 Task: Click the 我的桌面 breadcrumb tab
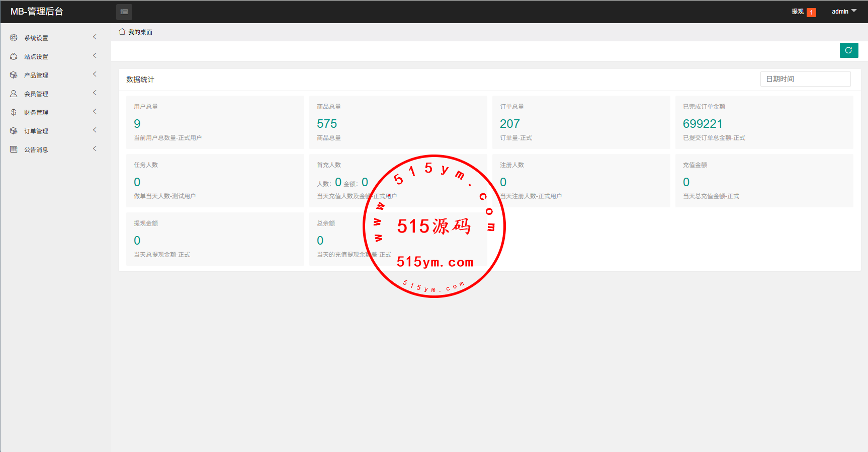[140, 32]
